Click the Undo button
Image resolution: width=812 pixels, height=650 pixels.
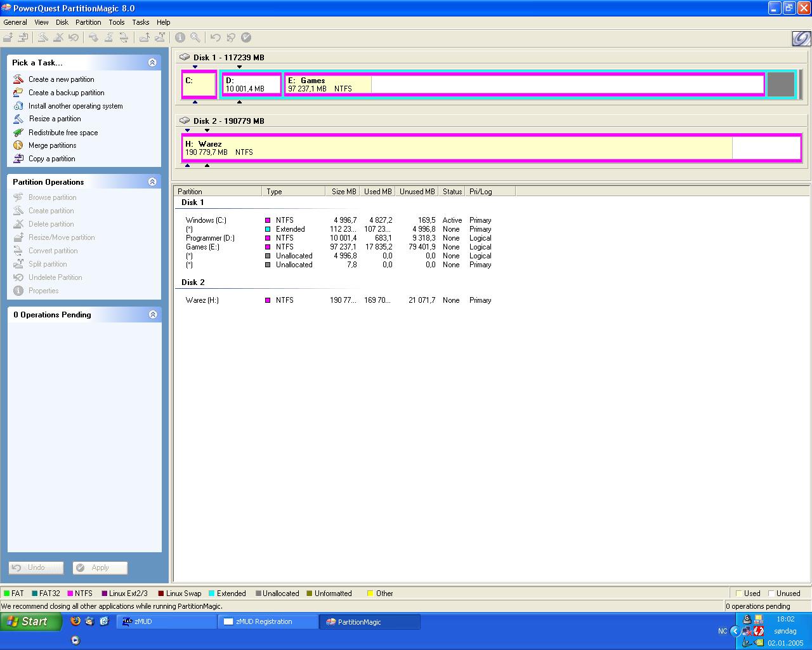click(36, 567)
